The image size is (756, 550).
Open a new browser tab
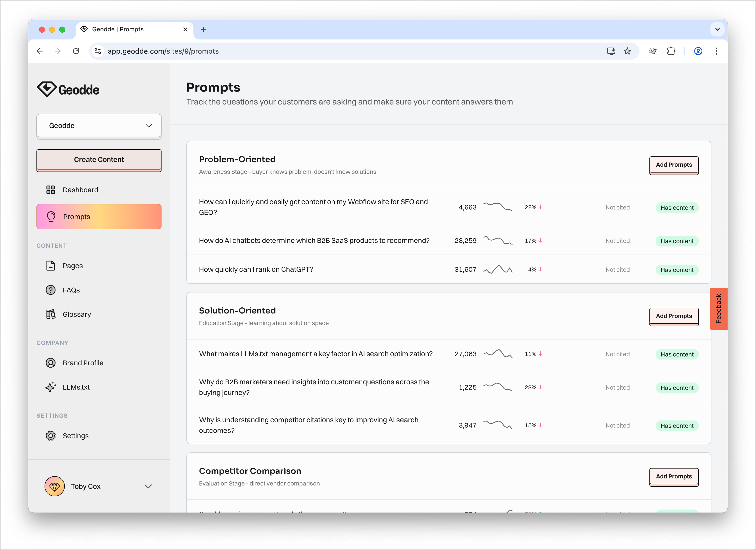point(203,29)
